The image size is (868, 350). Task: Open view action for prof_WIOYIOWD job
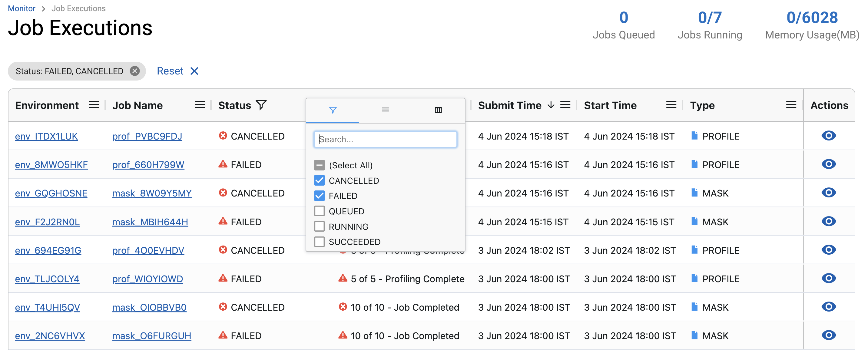[829, 278]
